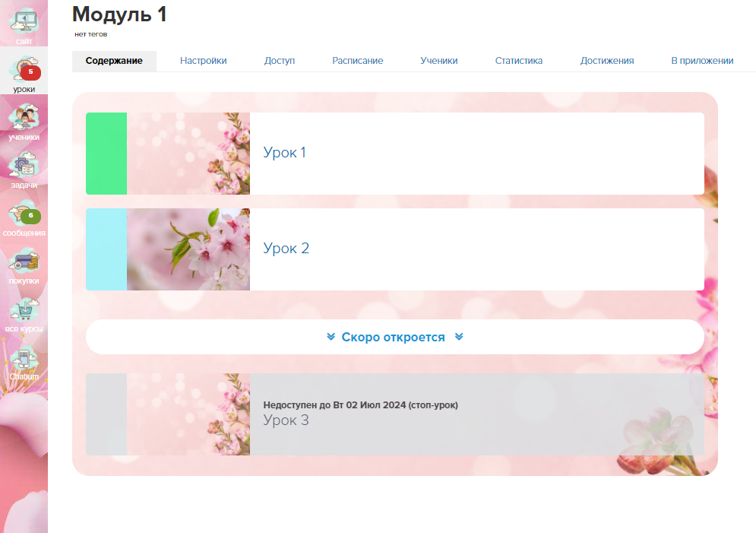
Task: Open сообщения in the sidebar
Action: [24, 218]
